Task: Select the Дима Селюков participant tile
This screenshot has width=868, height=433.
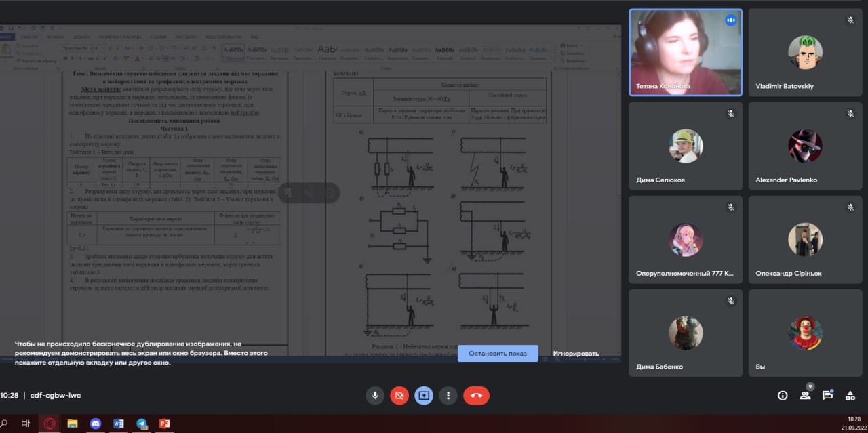Action: (x=686, y=146)
